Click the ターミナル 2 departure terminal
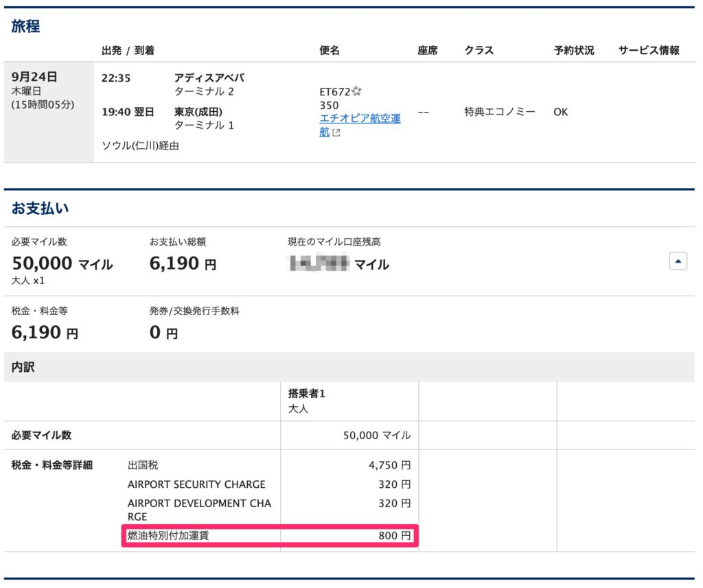 [x=204, y=91]
